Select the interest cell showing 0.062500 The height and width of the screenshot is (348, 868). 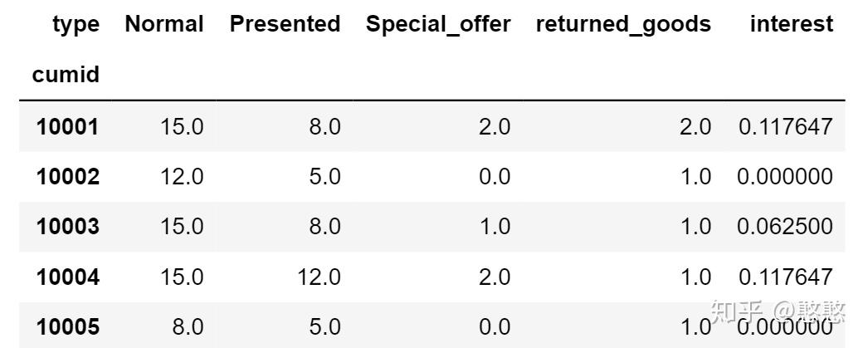(785, 227)
